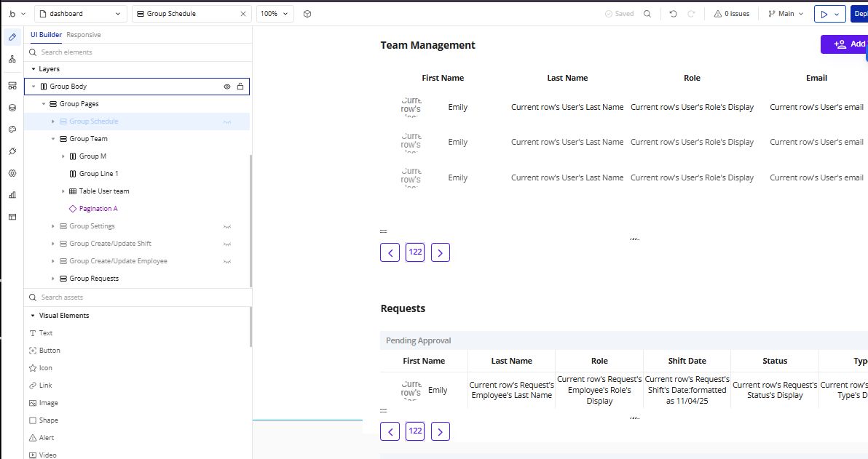Go to previous page in Requests pagination
868x459 pixels.
pos(390,431)
